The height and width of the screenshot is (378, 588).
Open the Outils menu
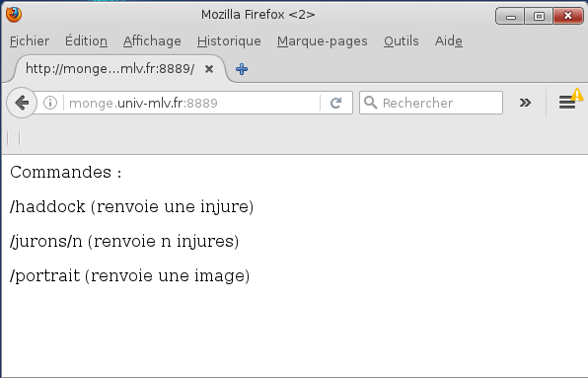[401, 40]
